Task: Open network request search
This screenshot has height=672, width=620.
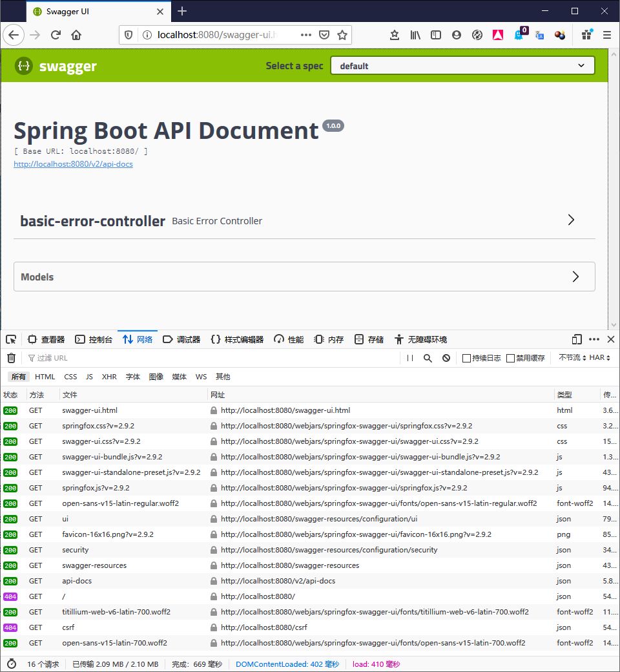Action: (428, 358)
